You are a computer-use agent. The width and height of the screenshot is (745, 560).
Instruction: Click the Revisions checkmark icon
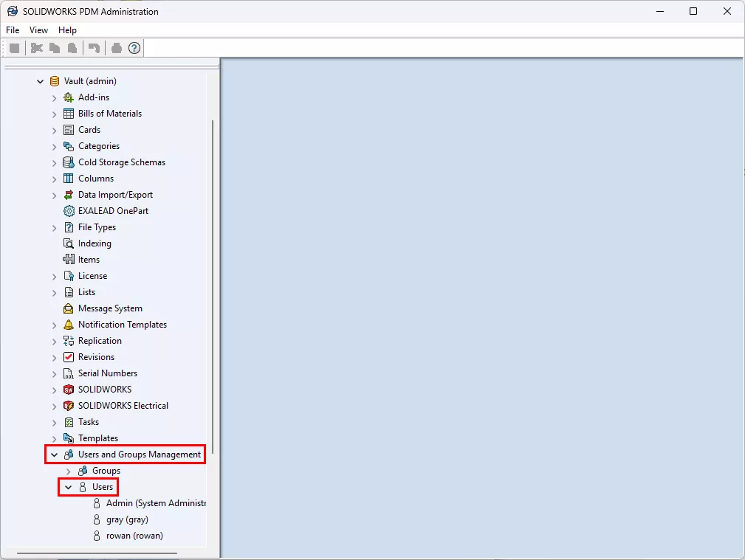[x=69, y=357]
